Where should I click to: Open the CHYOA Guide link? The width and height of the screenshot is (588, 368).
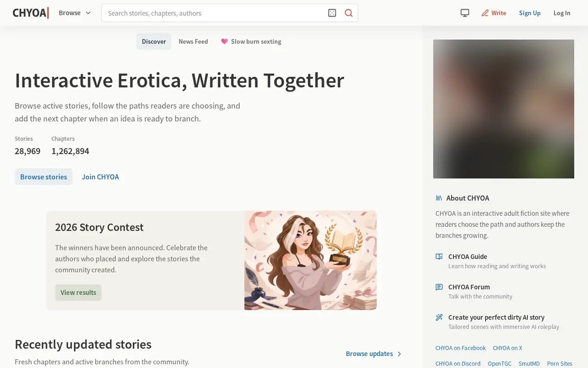click(468, 257)
